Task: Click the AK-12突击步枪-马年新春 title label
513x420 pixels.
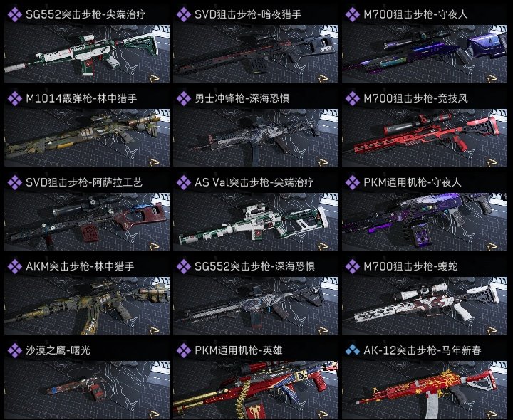Action: coord(423,351)
